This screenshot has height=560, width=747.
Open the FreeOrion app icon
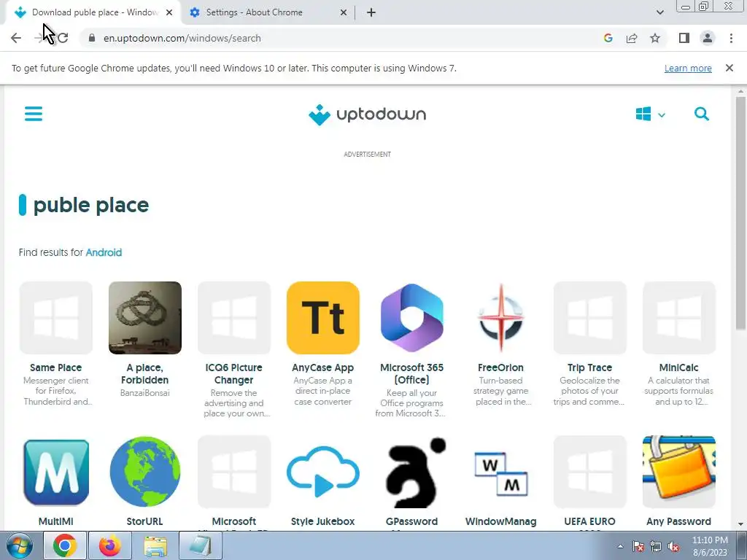(x=500, y=318)
